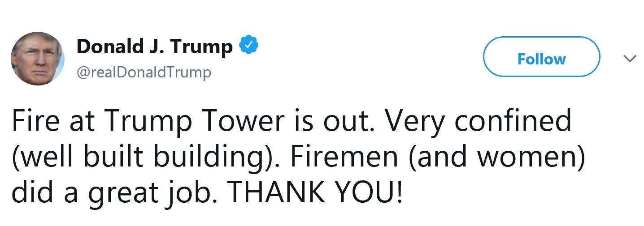Expand the tweet options chevron menu
Image resolution: width=644 pixels, height=226 pixels.
coord(630,59)
